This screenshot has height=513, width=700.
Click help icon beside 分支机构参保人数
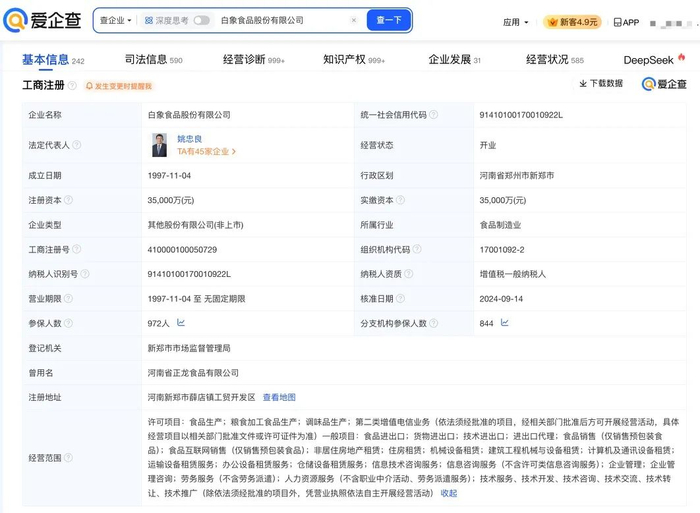point(433,323)
